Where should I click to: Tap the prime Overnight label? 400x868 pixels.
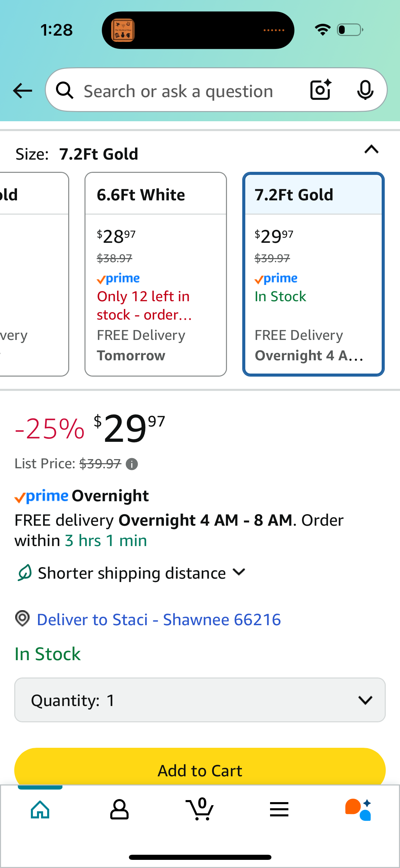pyautogui.click(x=82, y=496)
